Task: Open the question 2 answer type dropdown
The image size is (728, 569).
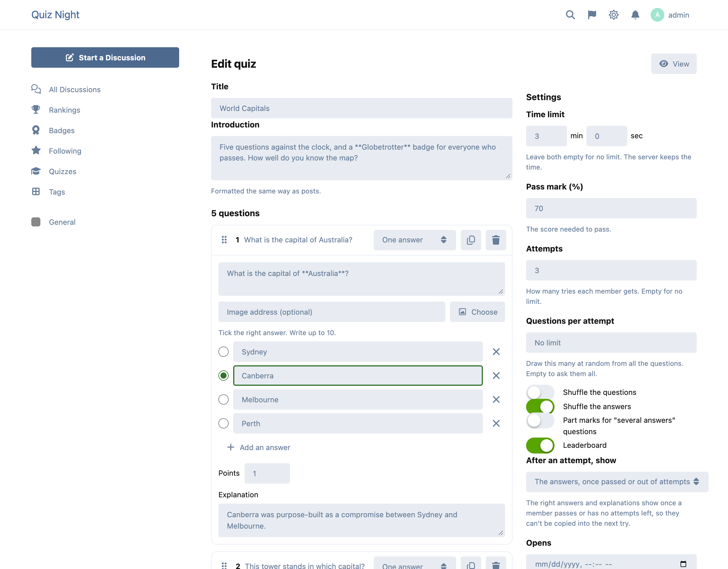Action: coord(414,564)
